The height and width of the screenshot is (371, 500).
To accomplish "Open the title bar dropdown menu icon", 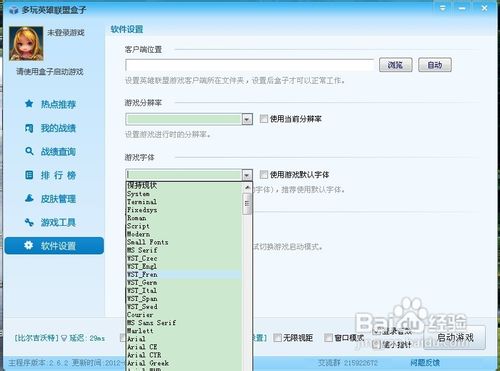I will tap(443, 8).
